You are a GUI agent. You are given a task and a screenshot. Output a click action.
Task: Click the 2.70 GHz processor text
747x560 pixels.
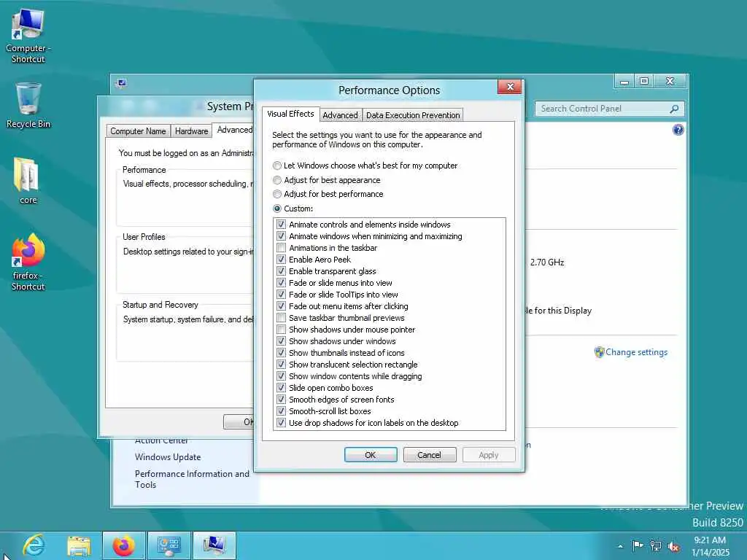(x=547, y=262)
